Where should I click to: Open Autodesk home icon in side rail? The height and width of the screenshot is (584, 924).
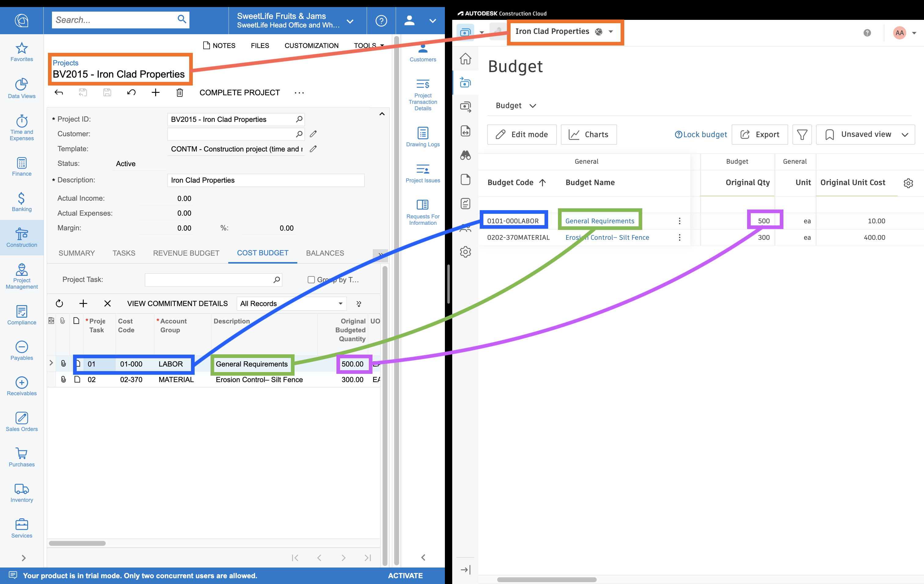point(465,59)
